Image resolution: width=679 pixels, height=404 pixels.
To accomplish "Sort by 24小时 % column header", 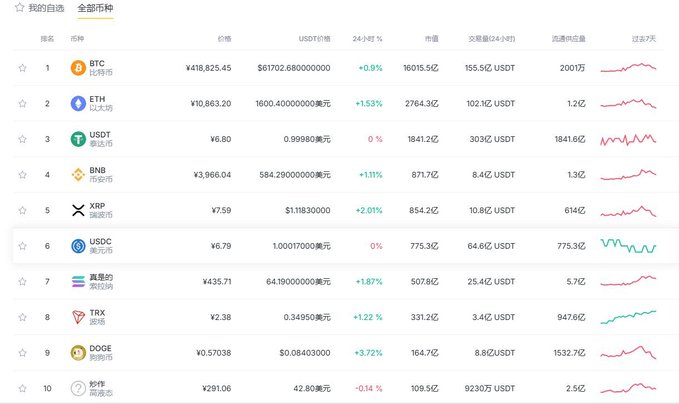I will click(x=367, y=39).
